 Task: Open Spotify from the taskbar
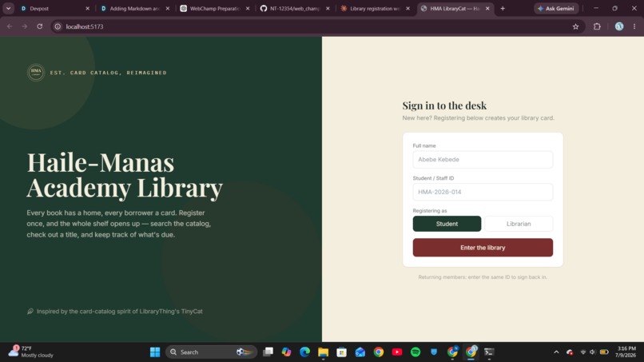pyautogui.click(x=415, y=352)
